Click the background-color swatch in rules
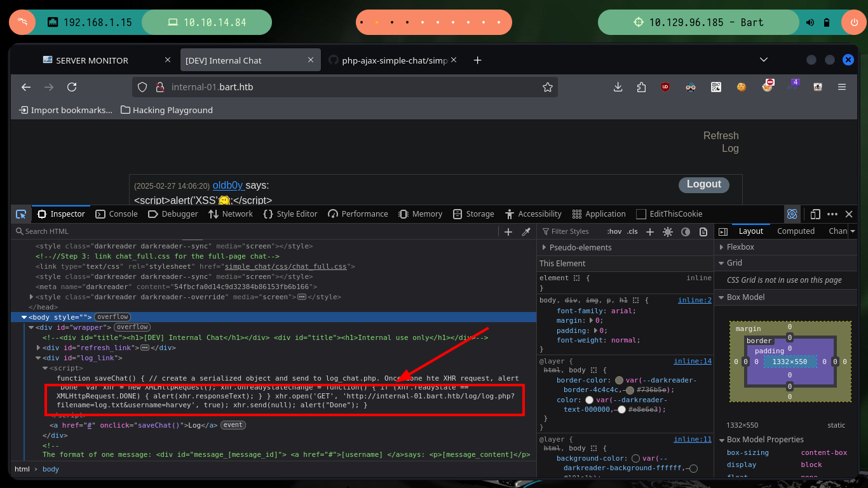This screenshot has height=488, width=868. (x=635, y=459)
